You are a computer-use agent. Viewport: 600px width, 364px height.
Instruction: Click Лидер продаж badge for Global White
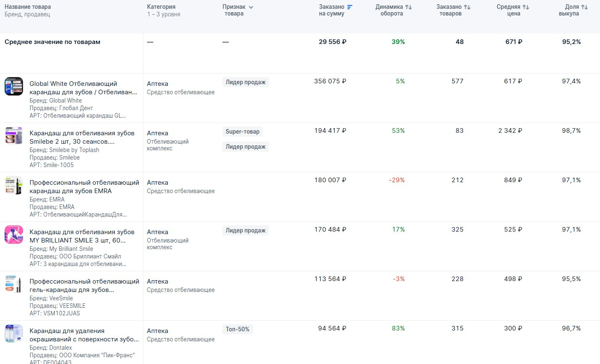[x=246, y=82]
